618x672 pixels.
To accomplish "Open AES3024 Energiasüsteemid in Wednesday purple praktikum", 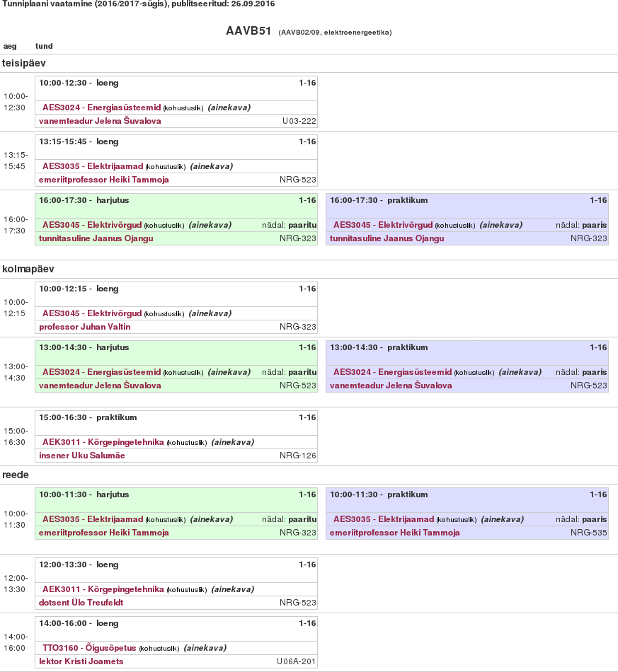I will [x=393, y=372].
